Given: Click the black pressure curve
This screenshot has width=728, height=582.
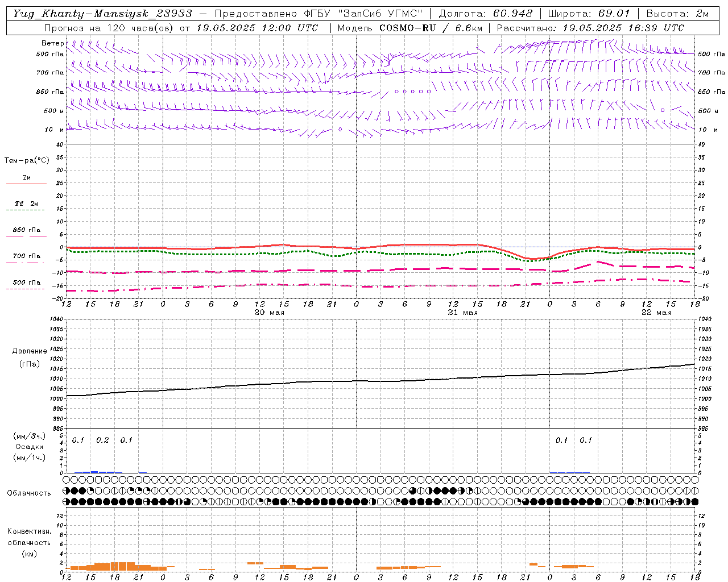Looking at the screenshot, I should pos(381,381).
